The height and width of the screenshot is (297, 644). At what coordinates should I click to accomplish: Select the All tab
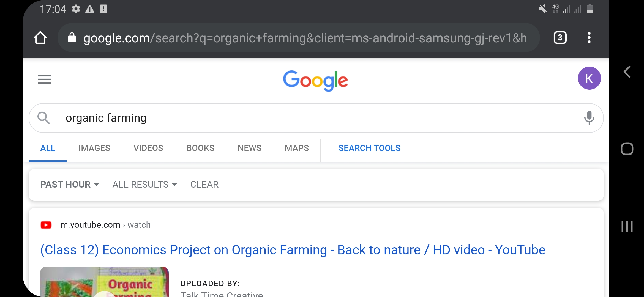click(x=48, y=148)
